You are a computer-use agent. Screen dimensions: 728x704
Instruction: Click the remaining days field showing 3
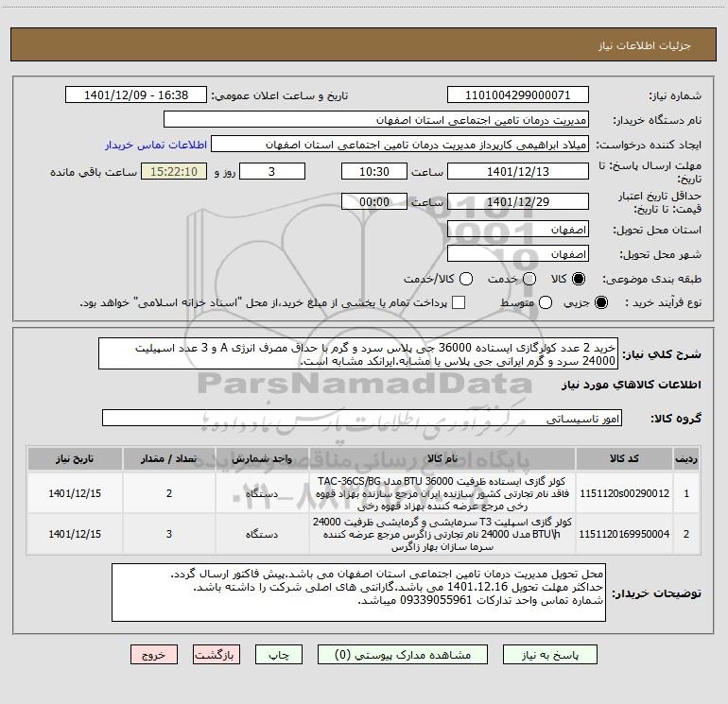(x=272, y=171)
